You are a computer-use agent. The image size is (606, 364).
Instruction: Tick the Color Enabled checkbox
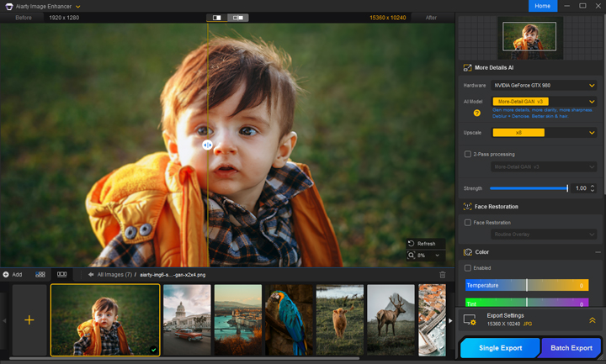468,268
